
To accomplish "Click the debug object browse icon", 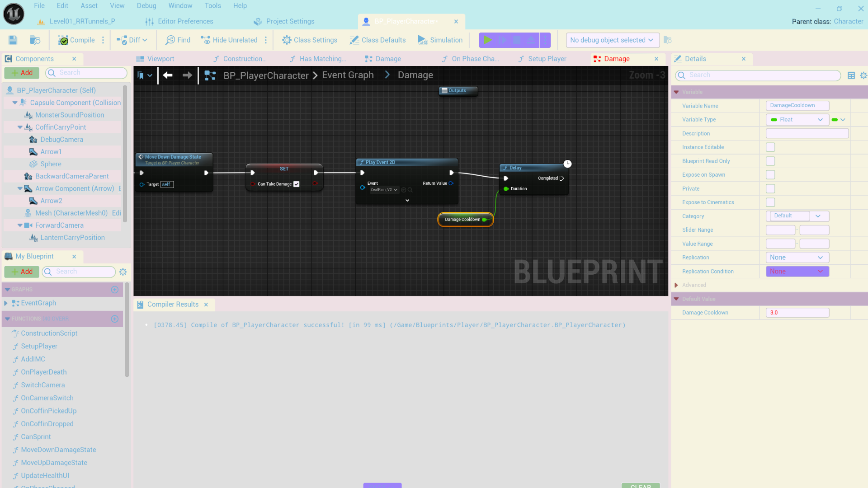I will point(668,40).
